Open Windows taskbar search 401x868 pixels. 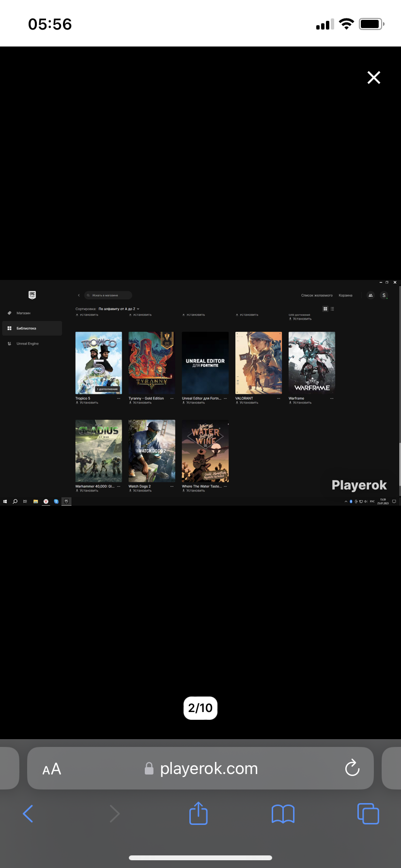click(15, 501)
